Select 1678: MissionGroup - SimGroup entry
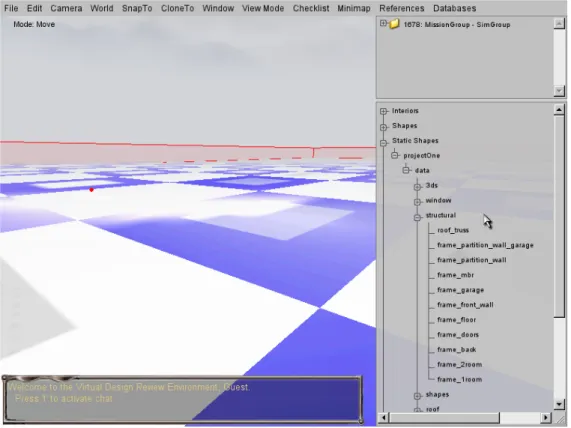This screenshot has height=428, width=571. pyautogui.click(x=457, y=25)
